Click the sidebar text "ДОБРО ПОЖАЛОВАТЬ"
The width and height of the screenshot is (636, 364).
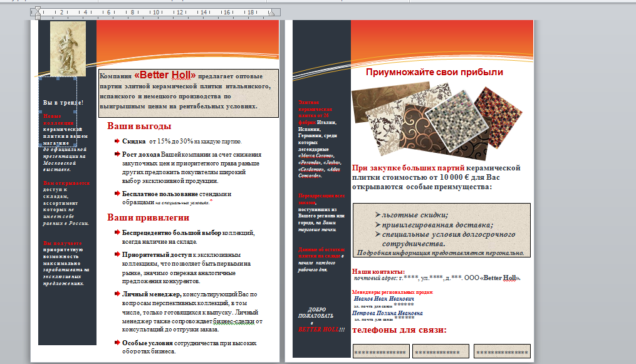[x=316, y=313]
